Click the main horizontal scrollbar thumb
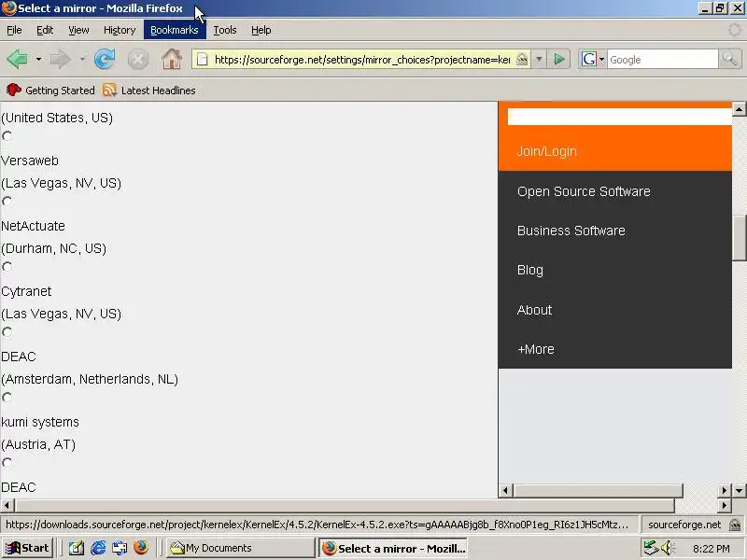This screenshot has height=560, width=747. tap(345, 505)
